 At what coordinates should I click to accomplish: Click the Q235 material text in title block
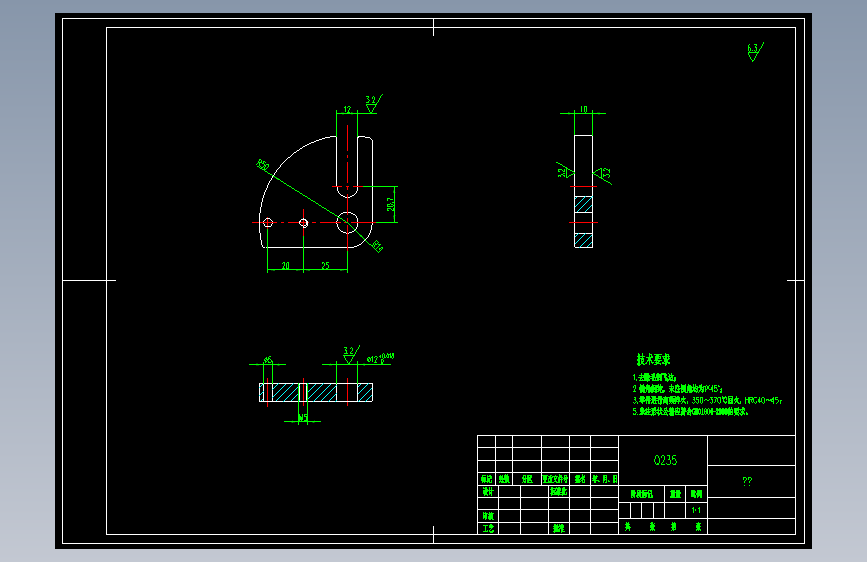(665, 460)
